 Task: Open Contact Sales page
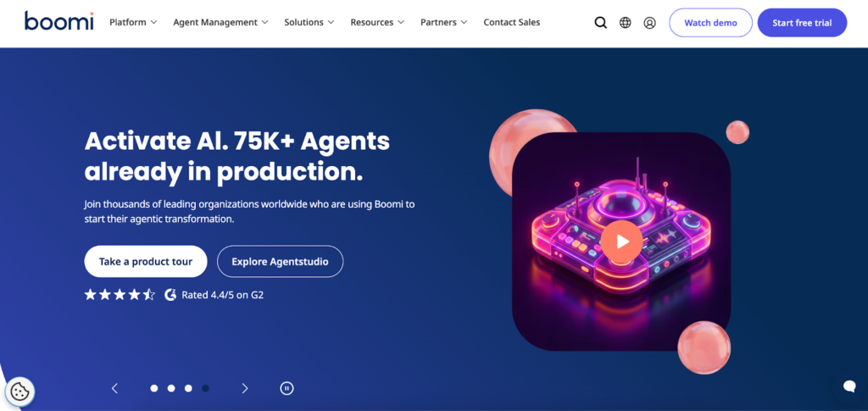point(511,23)
